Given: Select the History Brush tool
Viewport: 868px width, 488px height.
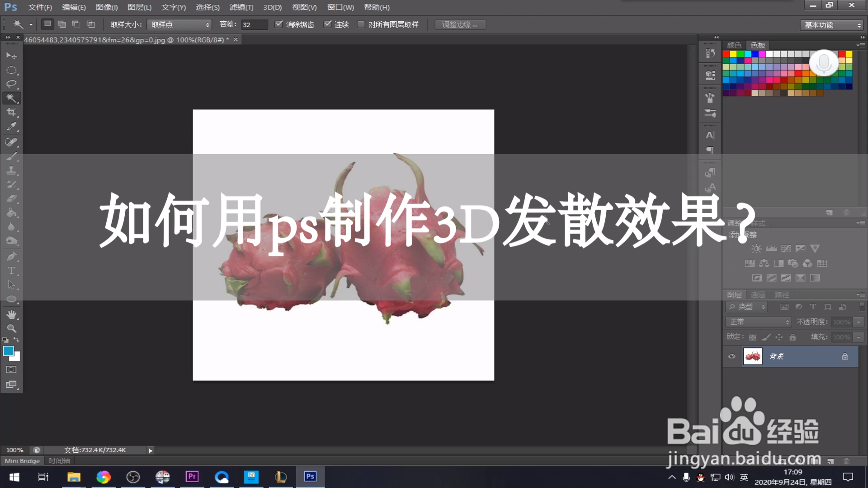Looking at the screenshot, I should click(11, 184).
